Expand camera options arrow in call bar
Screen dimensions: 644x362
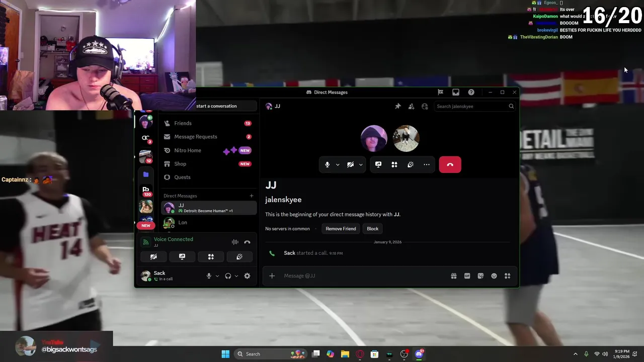pyautogui.click(x=361, y=164)
